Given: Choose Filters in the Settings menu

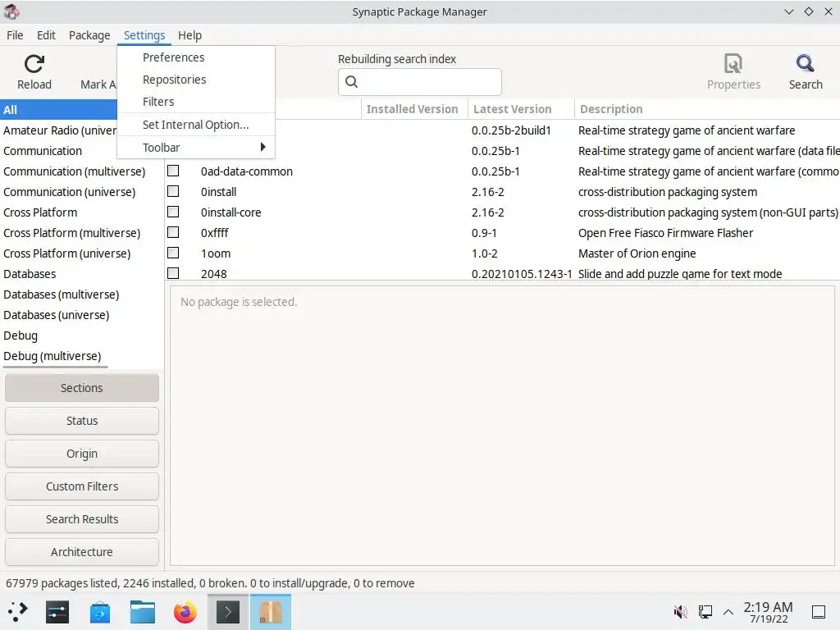Looking at the screenshot, I should 196,101.
